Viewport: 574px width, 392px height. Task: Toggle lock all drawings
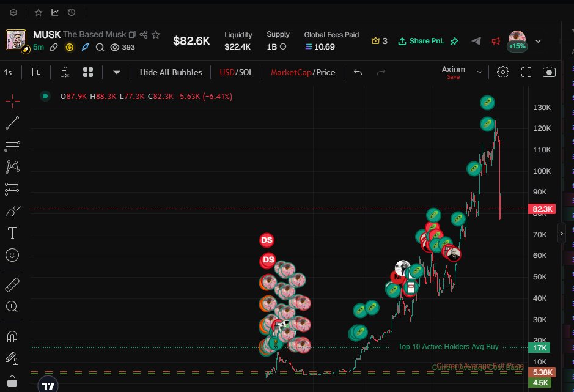click(12, 382)
